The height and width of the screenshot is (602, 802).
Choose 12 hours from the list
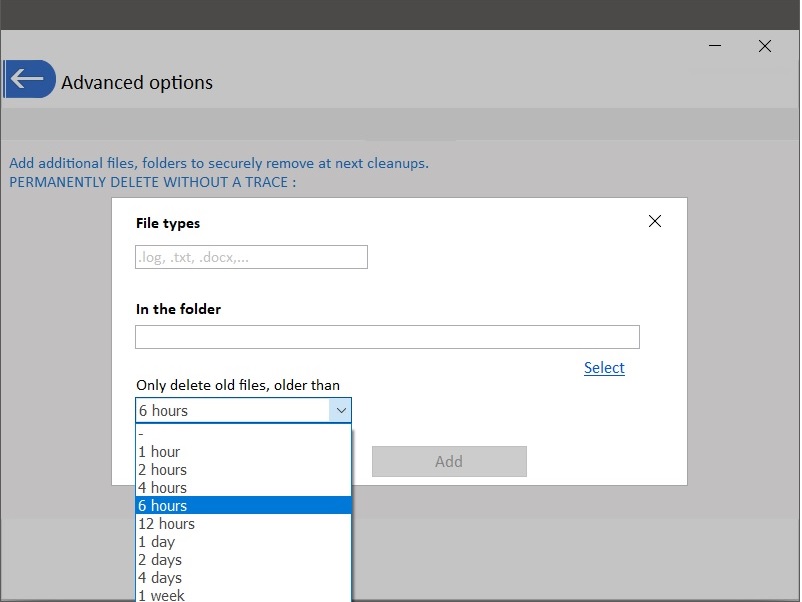(x=243, y=524)
